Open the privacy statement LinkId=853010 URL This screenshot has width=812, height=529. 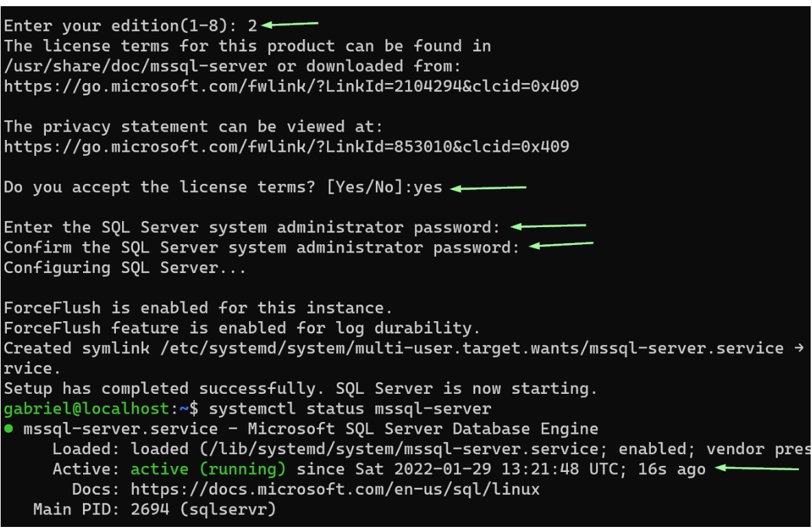pos(287,147)
